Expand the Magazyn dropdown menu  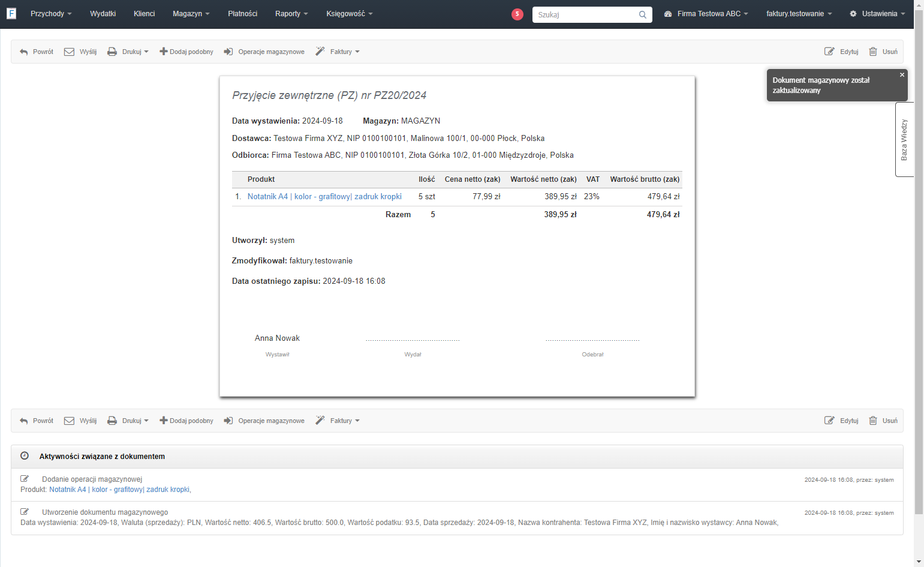click(x=191, y=14)
